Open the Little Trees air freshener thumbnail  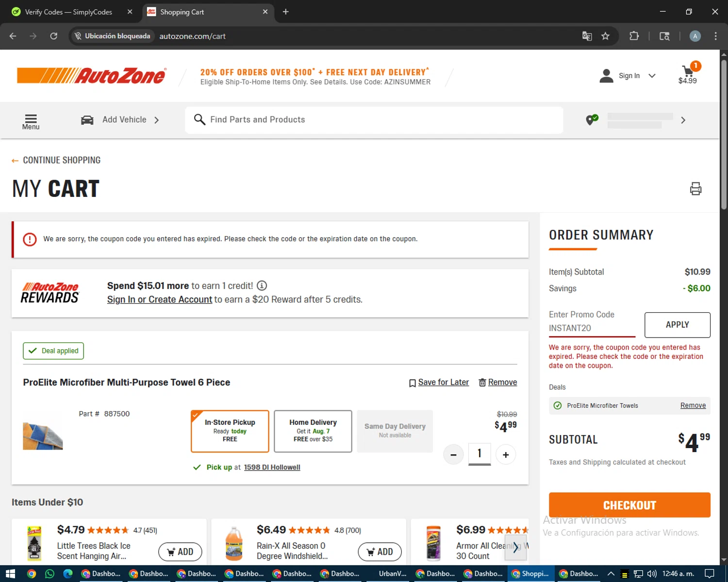[x=34, y=543]
